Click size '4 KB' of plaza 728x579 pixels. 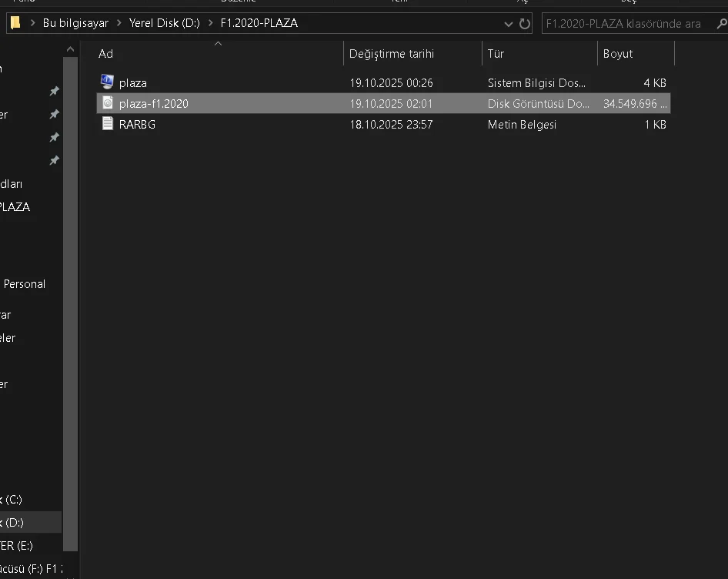[x=655, y=82]
